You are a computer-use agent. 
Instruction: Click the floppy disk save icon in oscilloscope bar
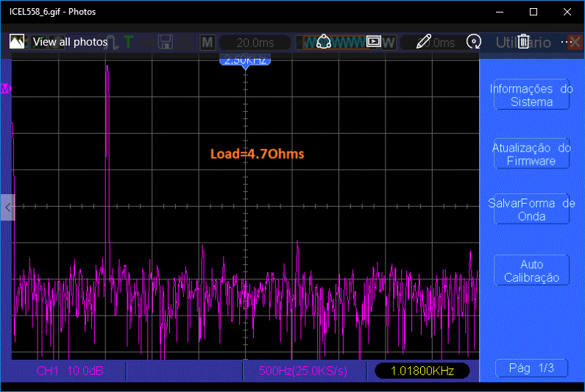(165, 42)
